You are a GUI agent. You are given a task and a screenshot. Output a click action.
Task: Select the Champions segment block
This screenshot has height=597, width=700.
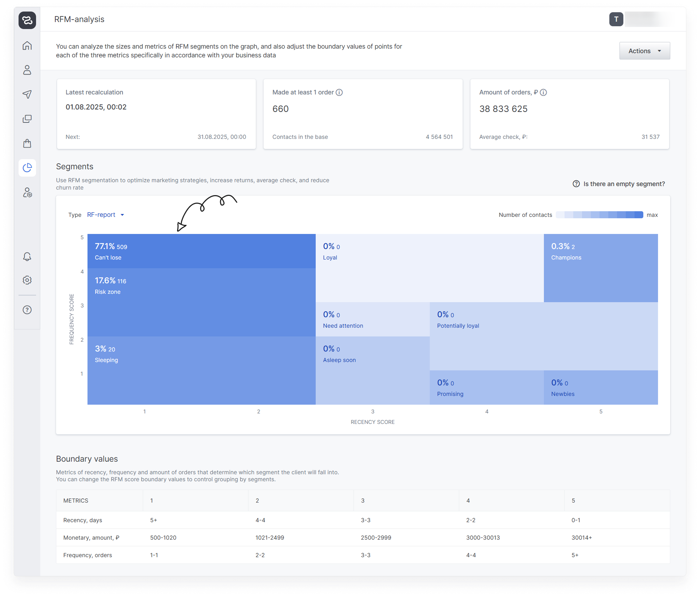click(601, 268)
